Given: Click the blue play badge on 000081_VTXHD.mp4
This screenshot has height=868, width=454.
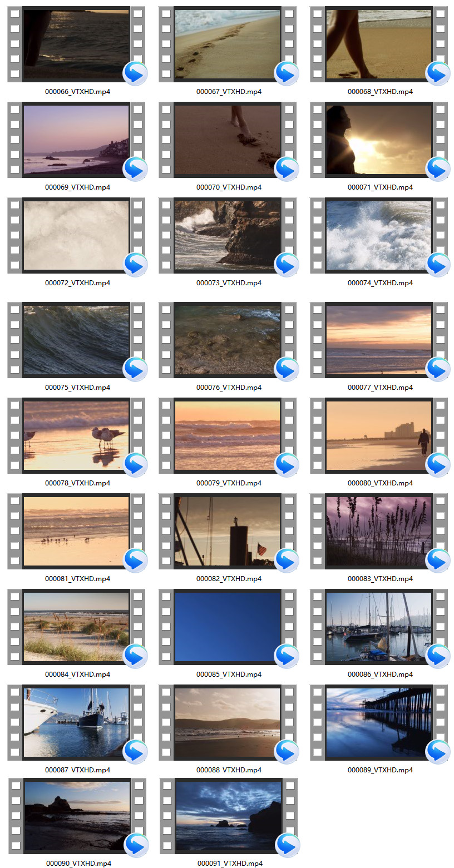Looking at the screenshot, I should pos(135,561).
